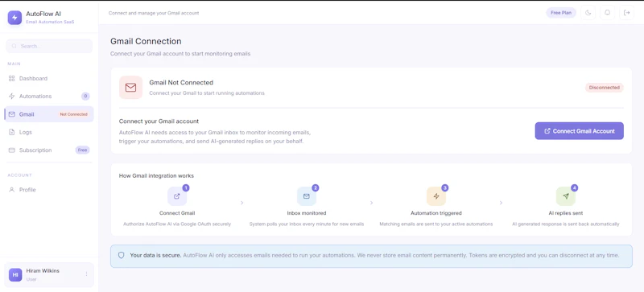This screenshot has width=644, height=292.
Task: Click the Free badge beside Subscription
Action: coord(83,150)
